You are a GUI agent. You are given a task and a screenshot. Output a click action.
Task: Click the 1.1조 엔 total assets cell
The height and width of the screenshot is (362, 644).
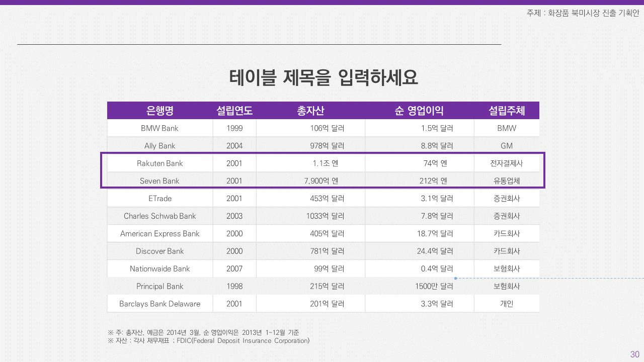311,163
